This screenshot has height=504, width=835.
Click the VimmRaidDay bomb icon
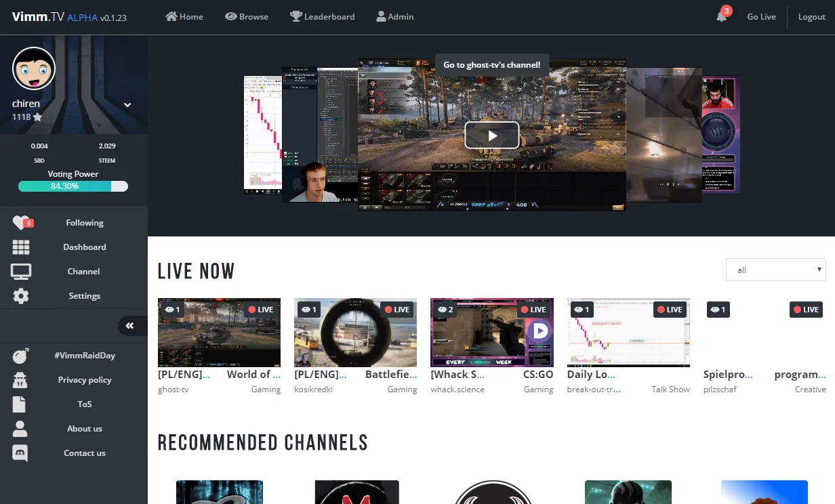pyautogui.click(x=21, y=356)
